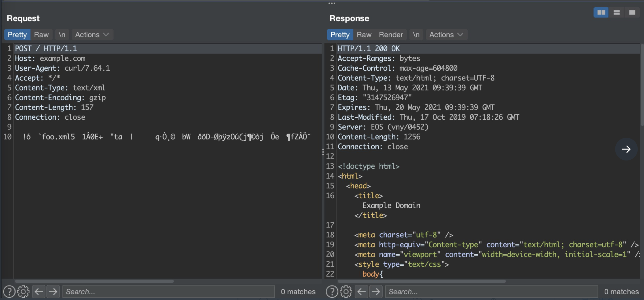The image size is (644, 300).
Task: Click 'Last-Modified' response header
Action: [428, 117]
